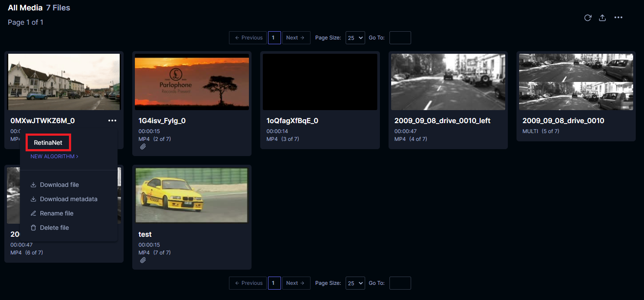Click the 2009_09_08_drive_0010 file title
Screen dimensions: 644x300
click(563, 121)
